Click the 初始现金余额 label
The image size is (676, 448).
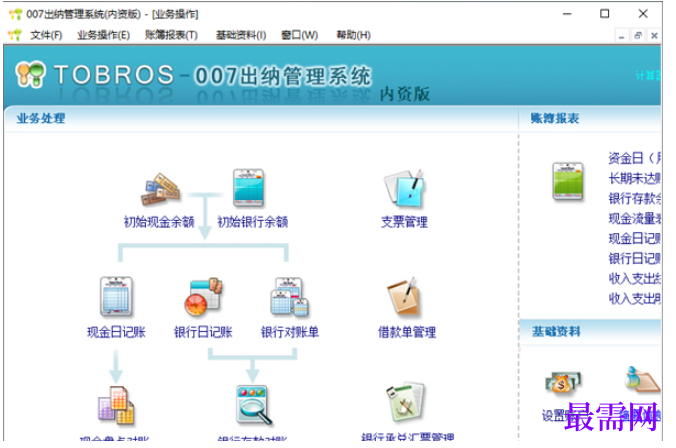(x=159, y=222)
